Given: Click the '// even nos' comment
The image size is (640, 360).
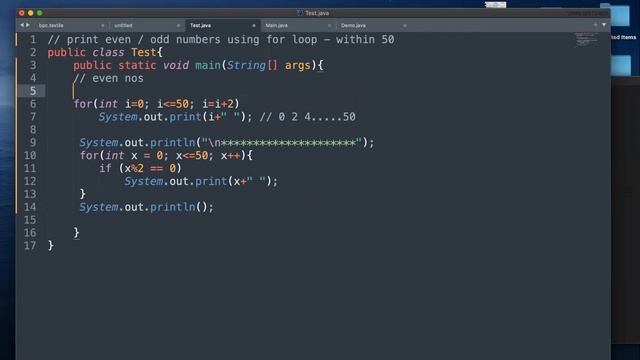Looking at the screenshot, I should pos(108,78).
